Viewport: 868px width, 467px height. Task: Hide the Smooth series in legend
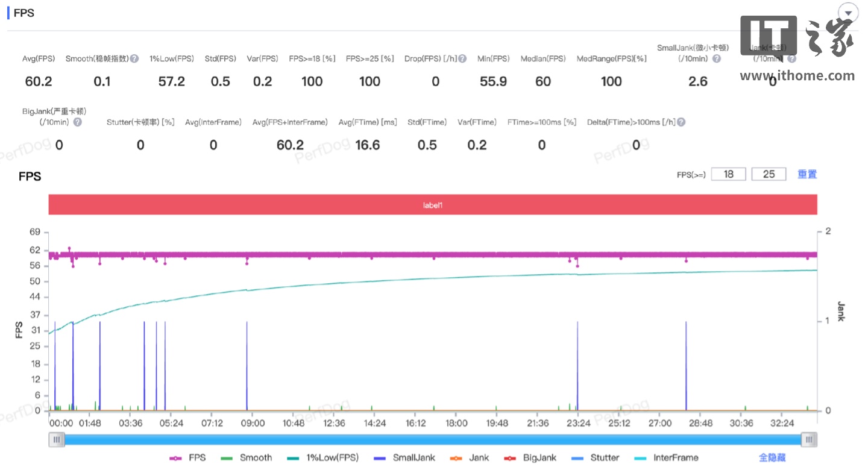click(247, 458)
